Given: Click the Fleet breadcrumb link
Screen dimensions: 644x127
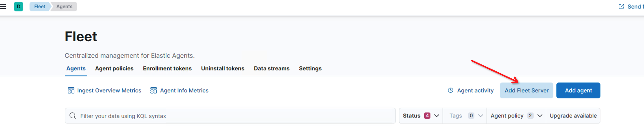Looking at the screenshot, I should pos(40,6).
